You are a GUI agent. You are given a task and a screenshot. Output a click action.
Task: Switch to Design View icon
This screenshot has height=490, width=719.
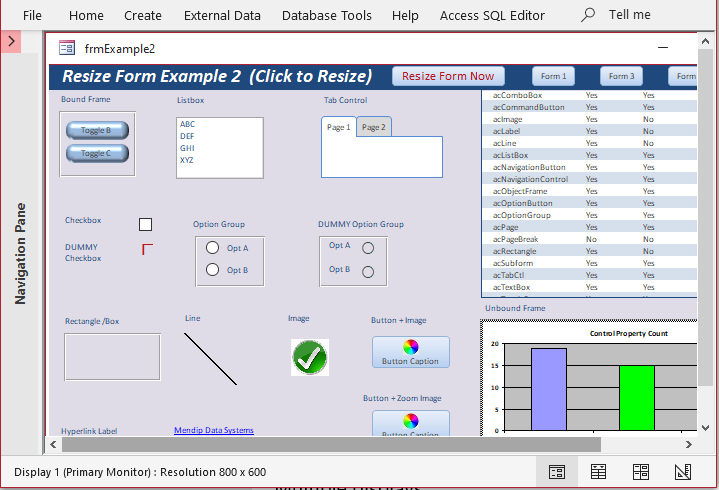point(683,472)
